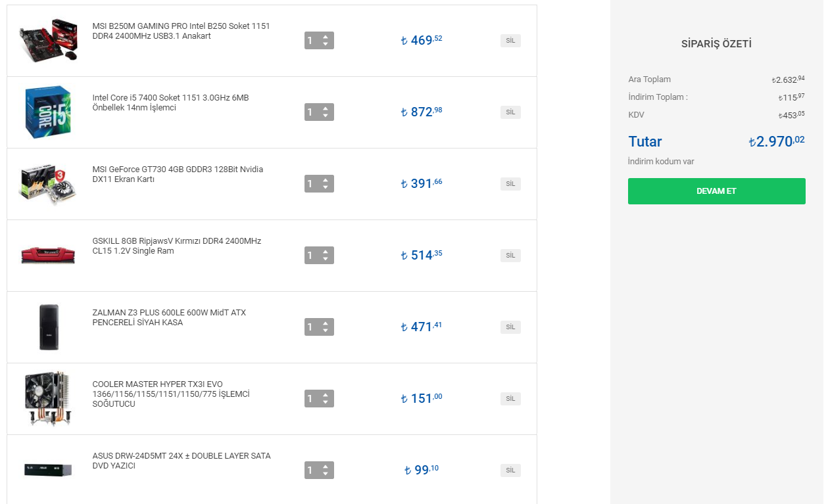Screen dimensions: 828x504
Task: Decrease quantity of GSKILL RipjawsV RAM
Action: (x=326, y=260)
